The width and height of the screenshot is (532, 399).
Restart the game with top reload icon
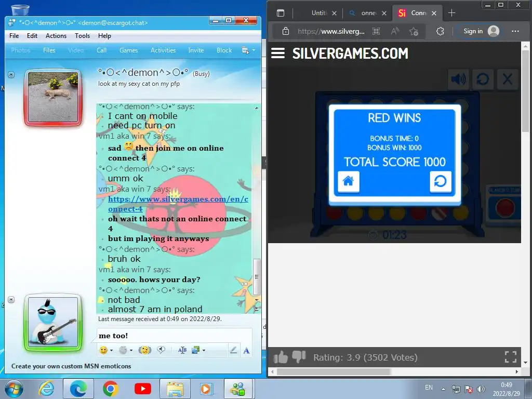coord(483,79)
